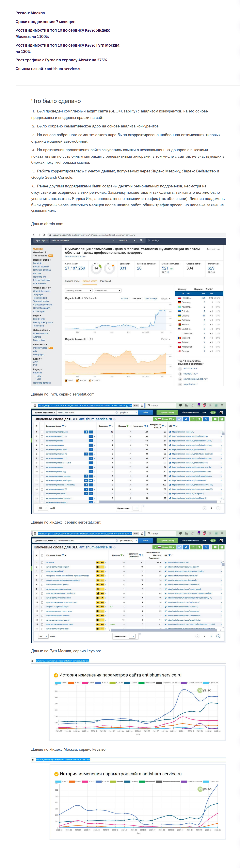This screenshot has height=868, width=240.
Task: Tick checkbox for шумоизоляция рено дастер row
Action: click(x=42, y=620)
